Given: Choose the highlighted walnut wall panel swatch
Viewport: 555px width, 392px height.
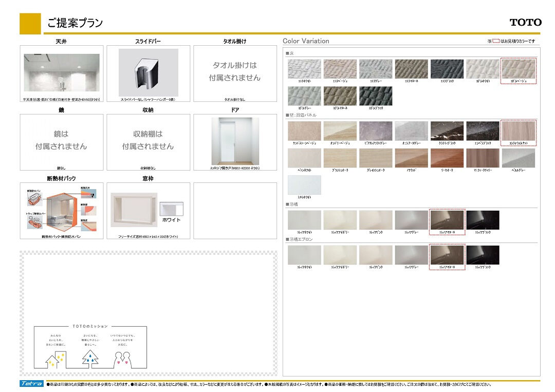Looking at the screenshot, I should (519, 131).
